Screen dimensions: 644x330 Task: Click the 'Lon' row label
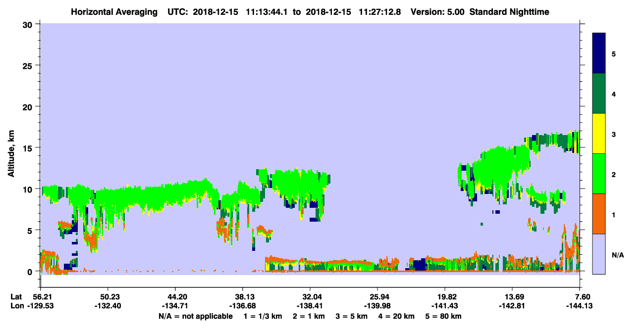pos(16,306)
